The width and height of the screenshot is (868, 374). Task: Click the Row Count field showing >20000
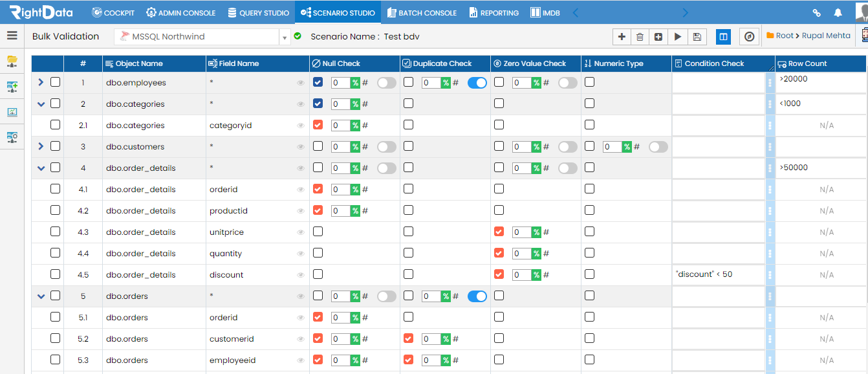[x=821, y=82]
